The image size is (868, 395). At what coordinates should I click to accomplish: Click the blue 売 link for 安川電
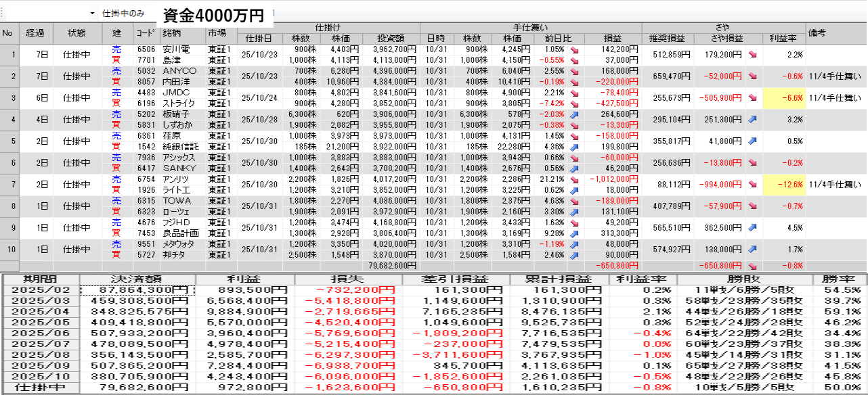coord(116,49)
